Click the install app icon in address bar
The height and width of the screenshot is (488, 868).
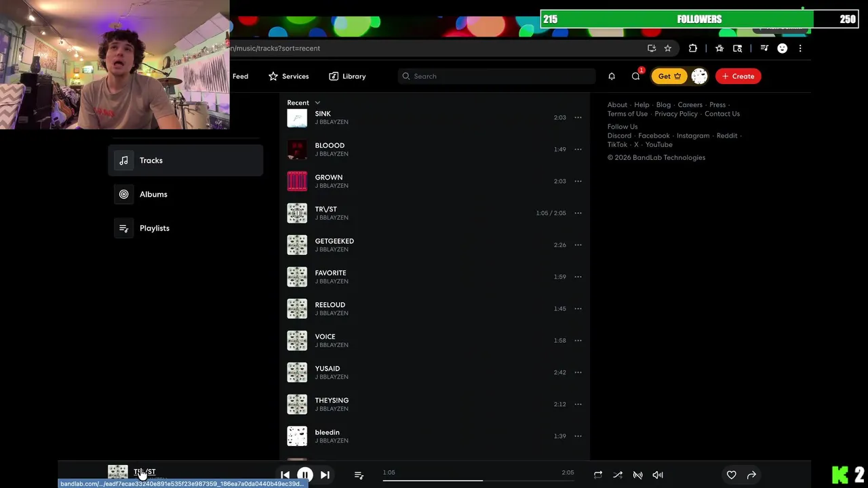(652, 49)
